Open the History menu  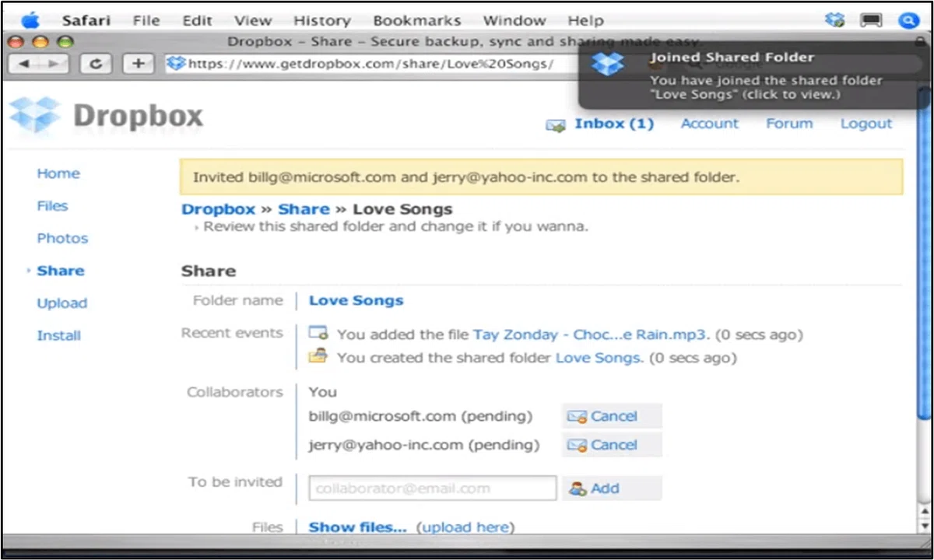(322, 21)
